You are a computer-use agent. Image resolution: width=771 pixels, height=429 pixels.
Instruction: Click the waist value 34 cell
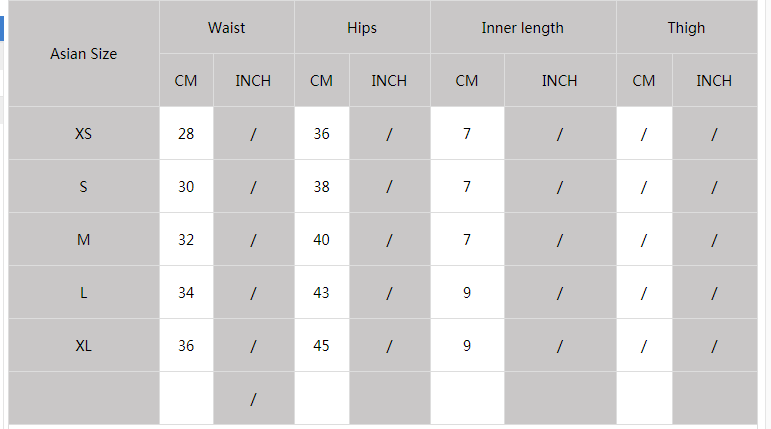click(x=186, y=292)
